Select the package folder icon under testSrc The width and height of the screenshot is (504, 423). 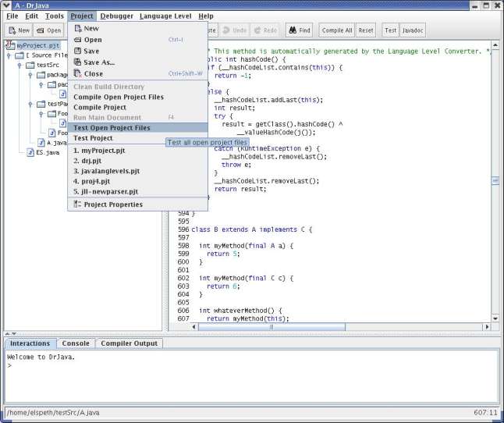(41, 75)
